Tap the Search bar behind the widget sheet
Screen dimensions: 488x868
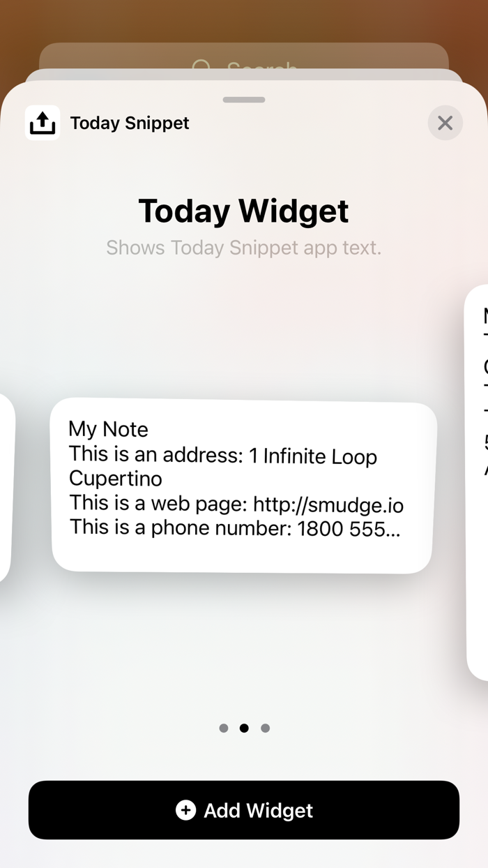pos(244,67)
